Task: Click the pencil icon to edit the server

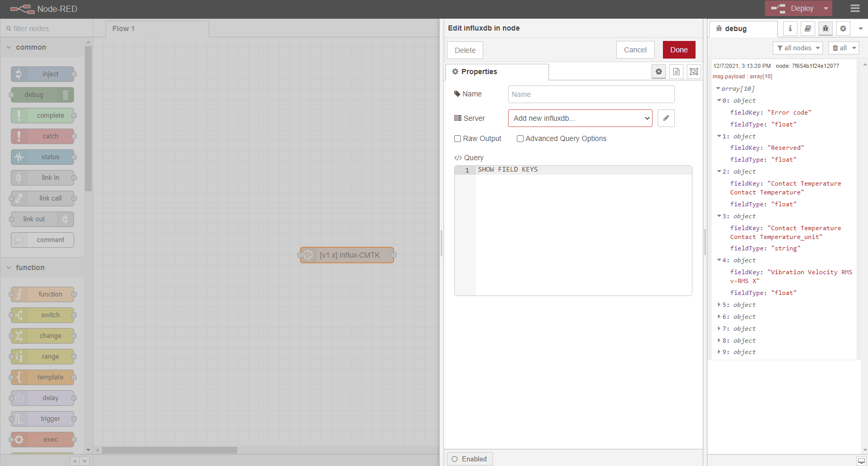Action: (666, 118)
